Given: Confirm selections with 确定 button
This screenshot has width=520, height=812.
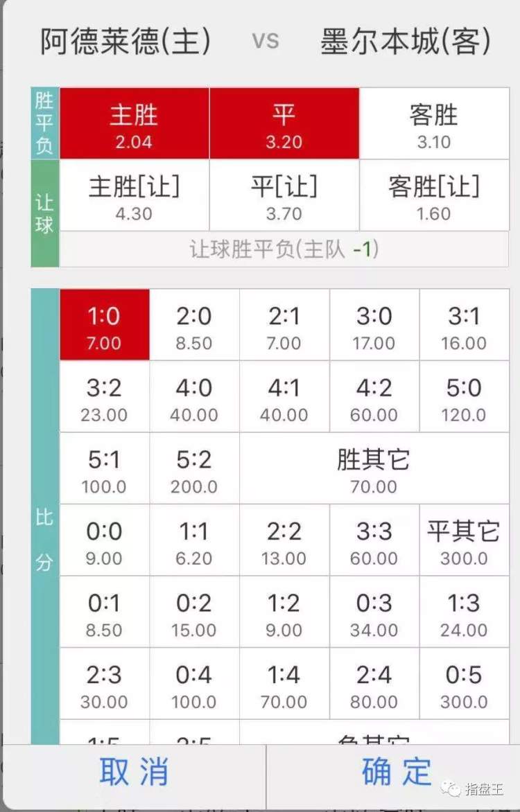Looking at the screenshot, I should coord(397,772).
